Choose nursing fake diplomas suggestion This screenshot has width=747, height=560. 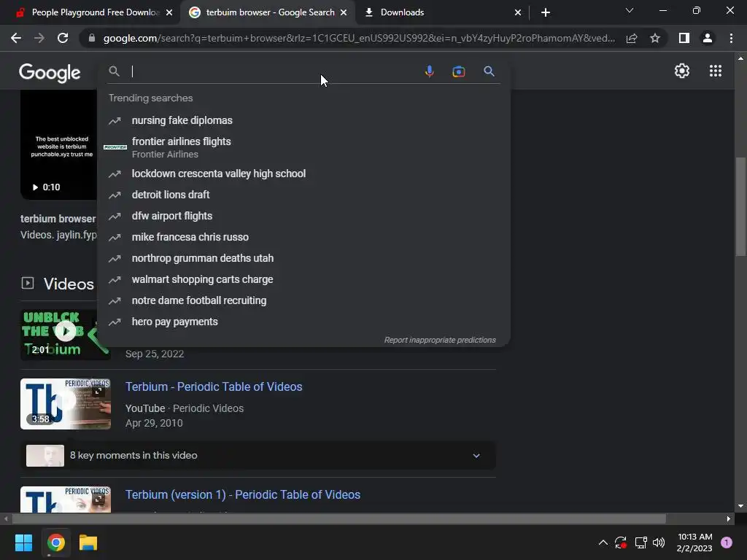click(x=303, y=120)
